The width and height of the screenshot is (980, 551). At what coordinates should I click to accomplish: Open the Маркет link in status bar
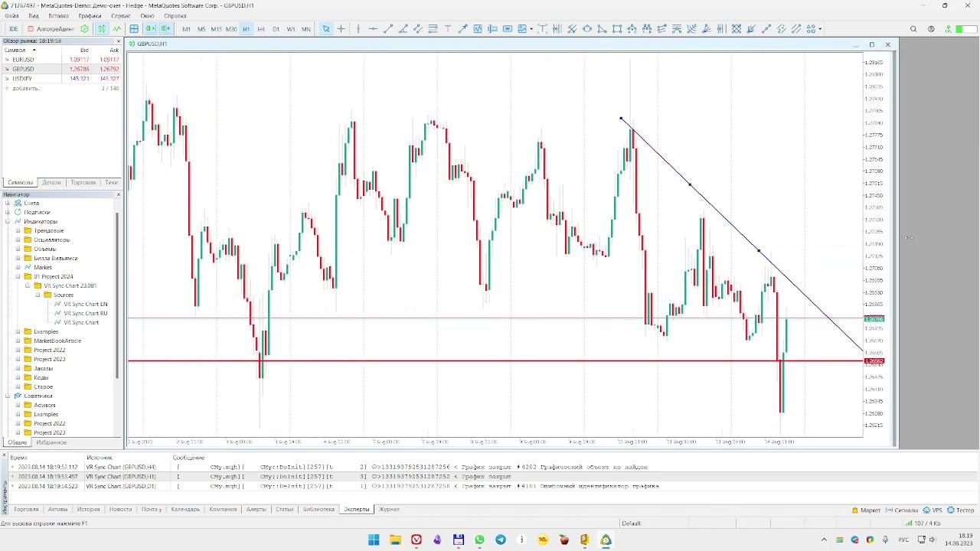pos(867,510)
